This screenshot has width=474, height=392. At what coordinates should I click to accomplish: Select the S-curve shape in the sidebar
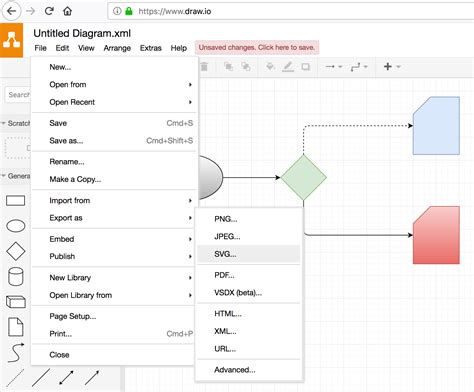tap(16, 352)
